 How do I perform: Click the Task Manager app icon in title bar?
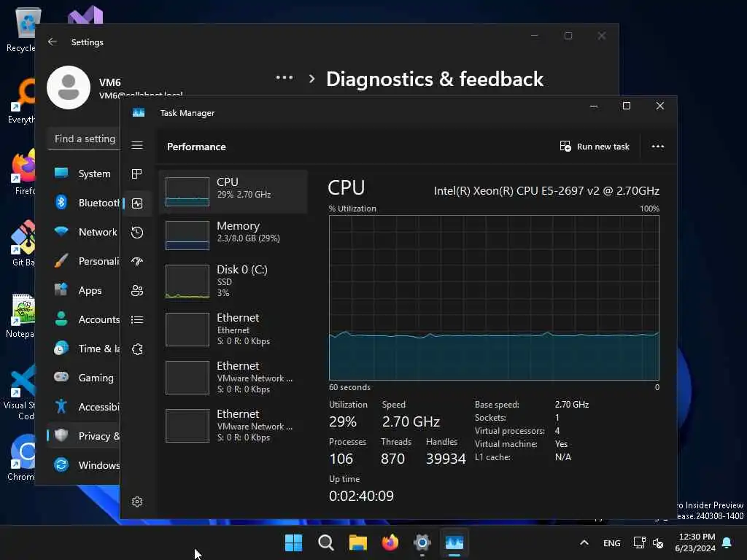point(139,113)
